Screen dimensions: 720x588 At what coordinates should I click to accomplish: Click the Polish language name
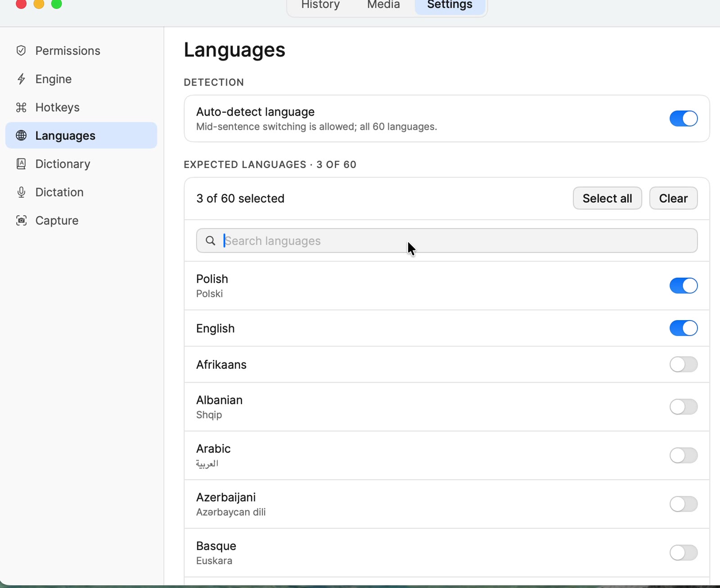point(212,279)
